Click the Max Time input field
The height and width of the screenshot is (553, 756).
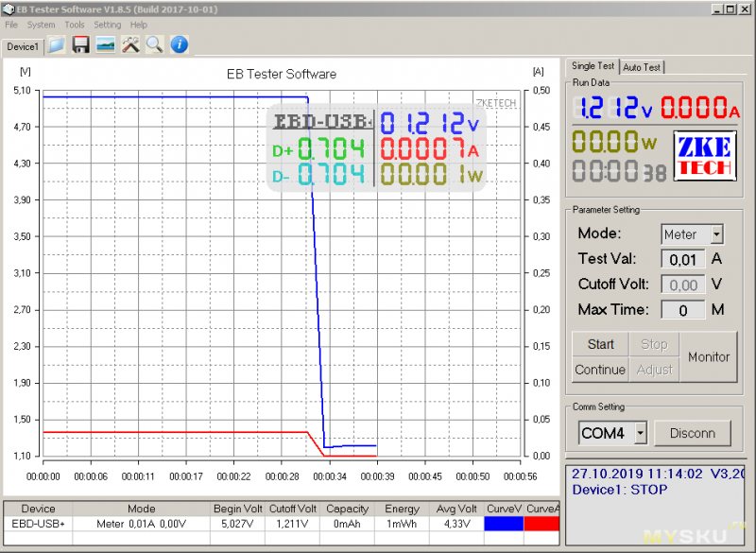point(682,310)
